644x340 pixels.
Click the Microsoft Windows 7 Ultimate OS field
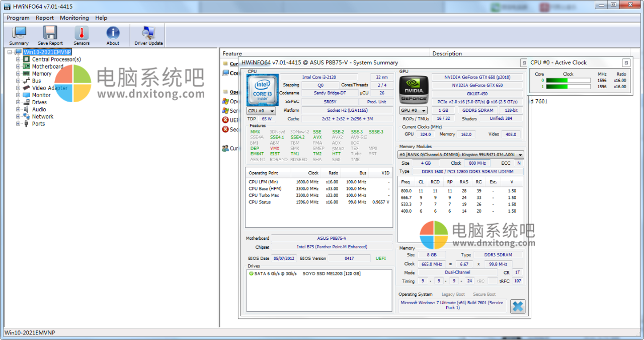tap(453, 305)
